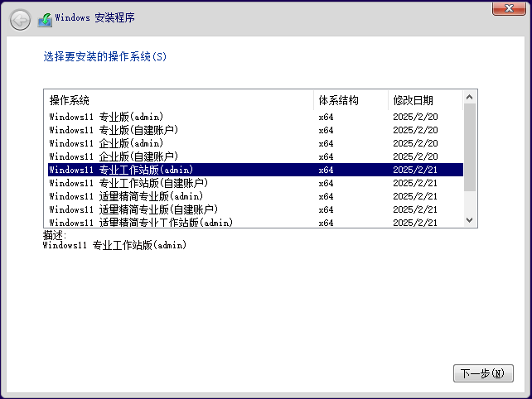The image size is (532, 399).
Task: Click x64 cell of 专业版(admin) row
Action: click(x=326, y=117)
